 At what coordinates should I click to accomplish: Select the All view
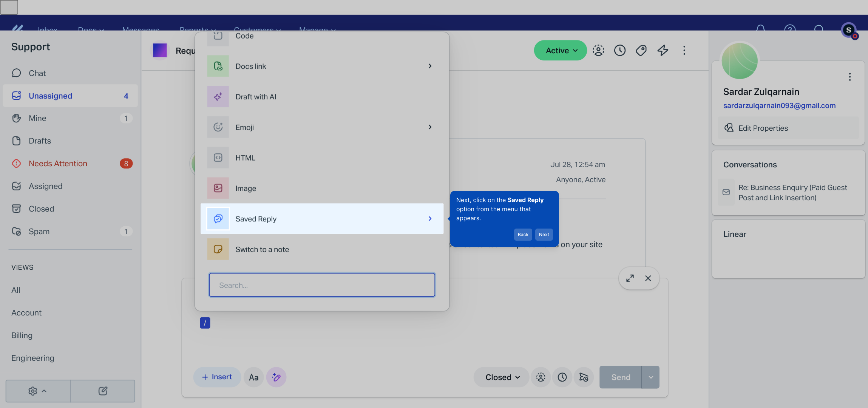16,290
